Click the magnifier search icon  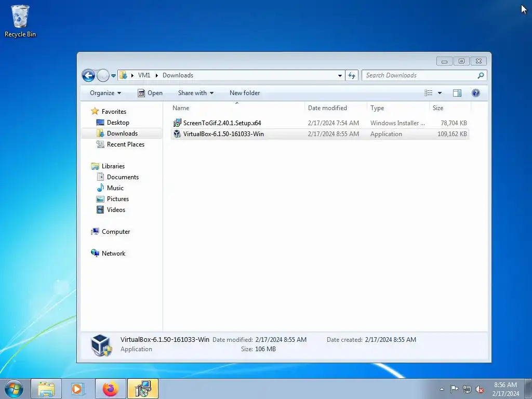tap(481, 75)
